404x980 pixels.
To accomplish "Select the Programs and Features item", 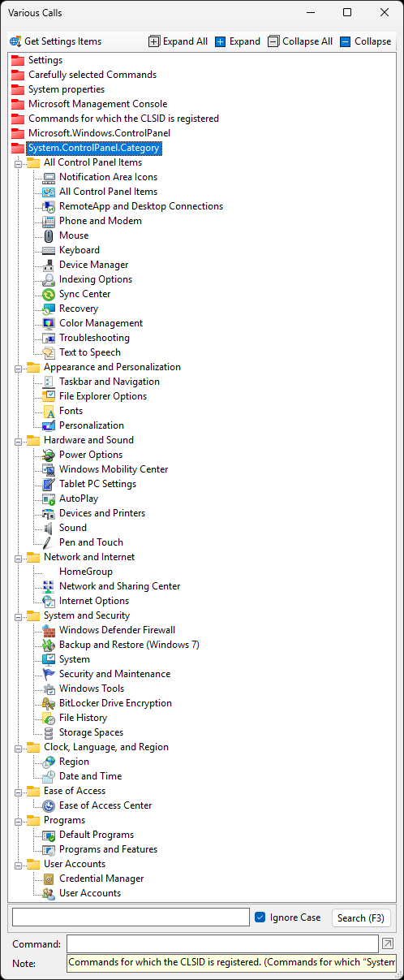I will [x=109, y=849].
